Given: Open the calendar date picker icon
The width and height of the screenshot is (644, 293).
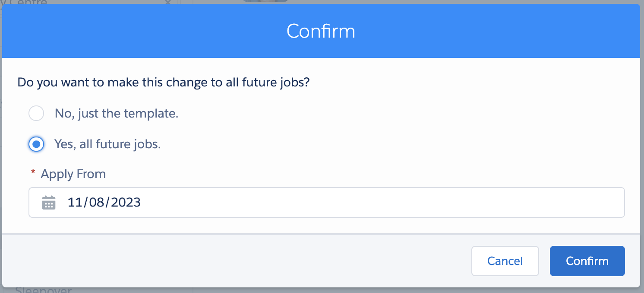Looking at the screenshot, I should (x=49, y=202).
